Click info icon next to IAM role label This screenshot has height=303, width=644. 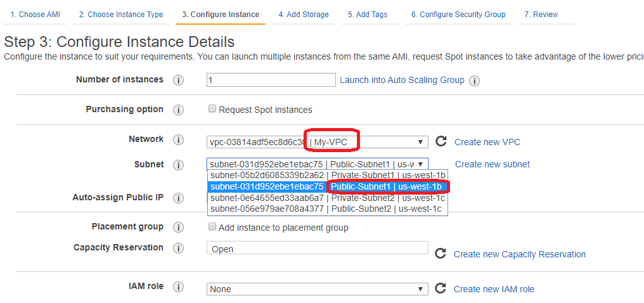coord(178,287)
